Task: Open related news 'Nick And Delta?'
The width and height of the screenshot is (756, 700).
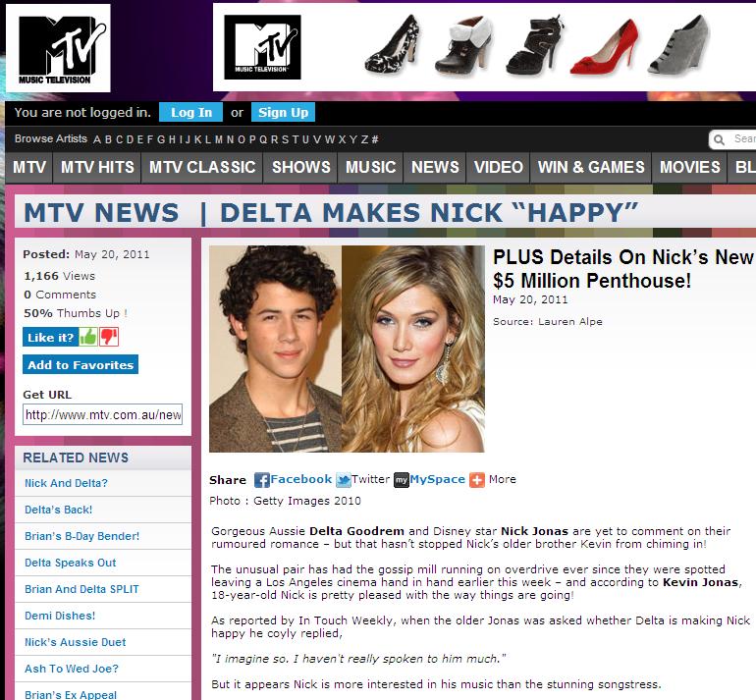Action: click(x=66, y=483)
